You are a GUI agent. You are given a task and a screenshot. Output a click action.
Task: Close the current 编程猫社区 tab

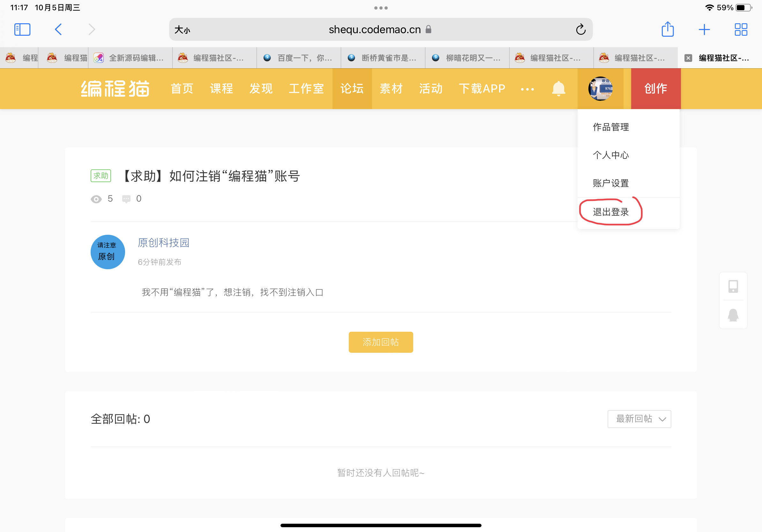point(688,58)
